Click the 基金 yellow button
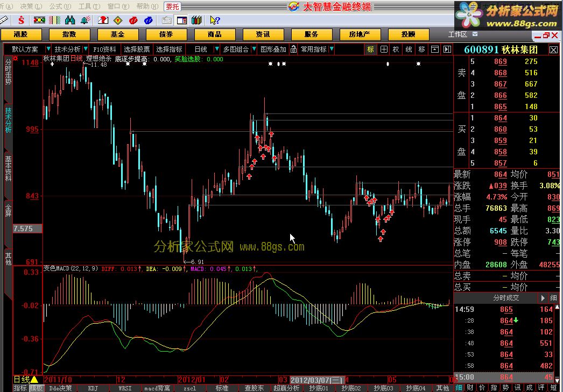This screenshot has height=392, width=563. [x=118, y=34]
